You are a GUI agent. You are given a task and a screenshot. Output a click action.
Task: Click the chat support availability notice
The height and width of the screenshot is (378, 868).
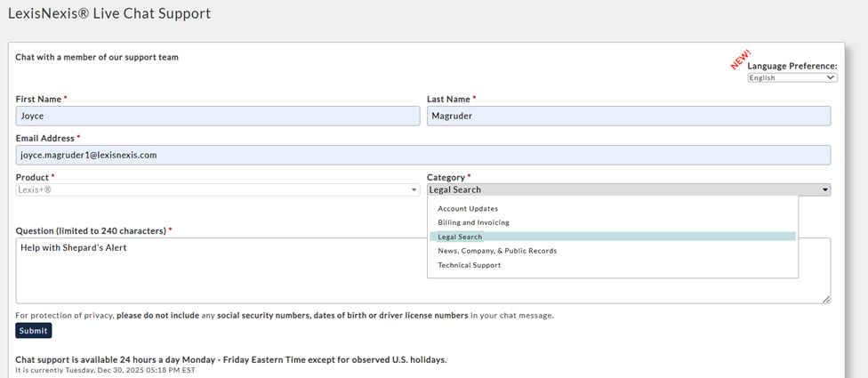point(230,359)
